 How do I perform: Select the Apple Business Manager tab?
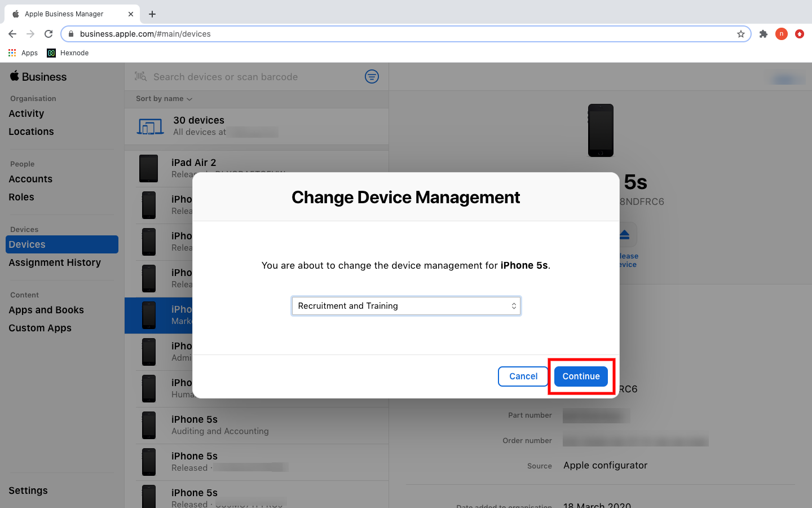(72, 14)
